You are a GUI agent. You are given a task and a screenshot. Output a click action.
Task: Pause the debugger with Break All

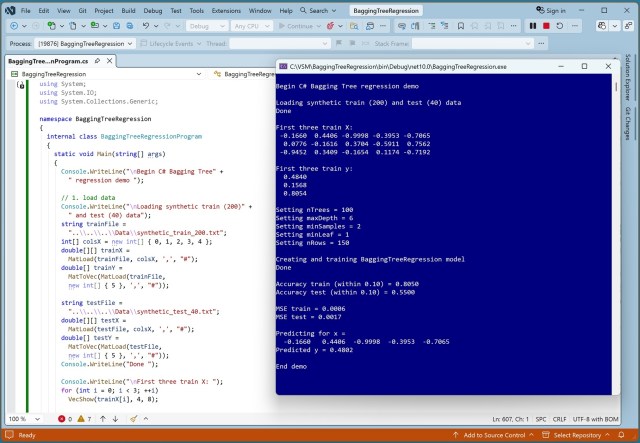(x=533, y=26)
